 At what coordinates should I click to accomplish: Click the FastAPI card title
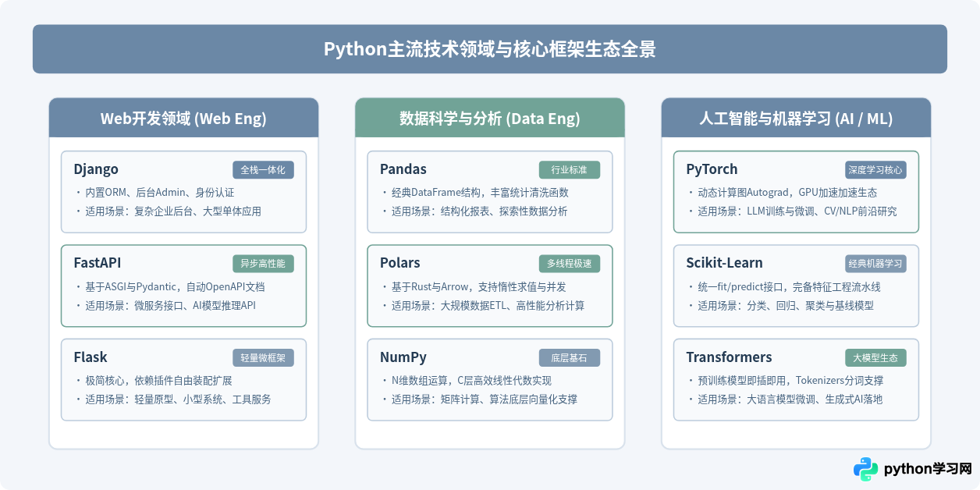pyautogui.click(x=98, y=263)
